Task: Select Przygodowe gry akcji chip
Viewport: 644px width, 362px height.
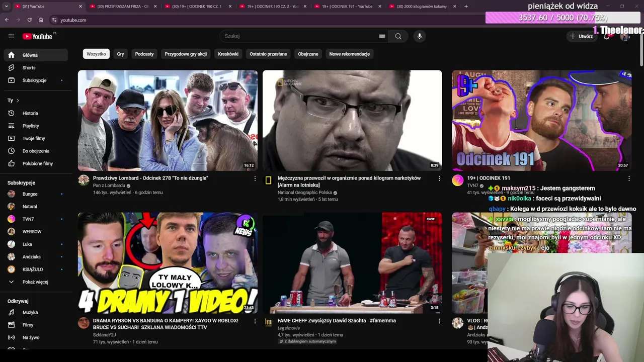Action: pyautogui.click(x=186, y=54)
